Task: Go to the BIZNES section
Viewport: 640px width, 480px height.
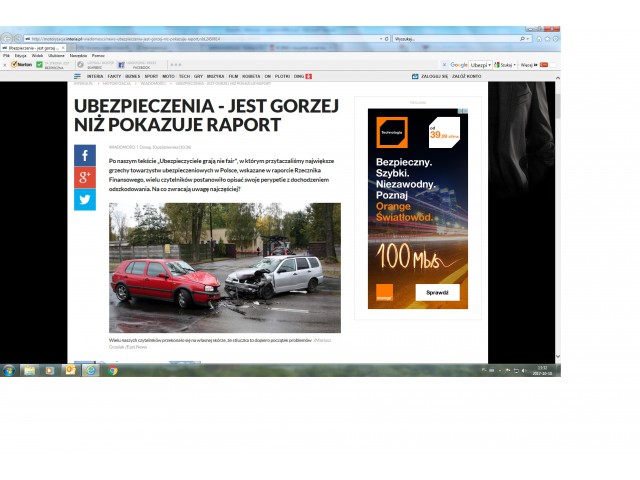Action: pos(132,75)
